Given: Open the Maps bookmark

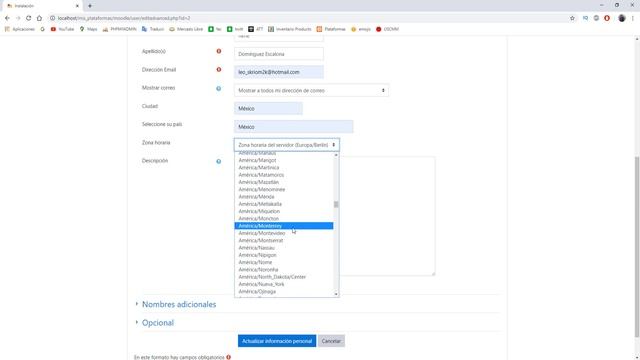Looking at the screenshot, I should [x=89, y=29].
